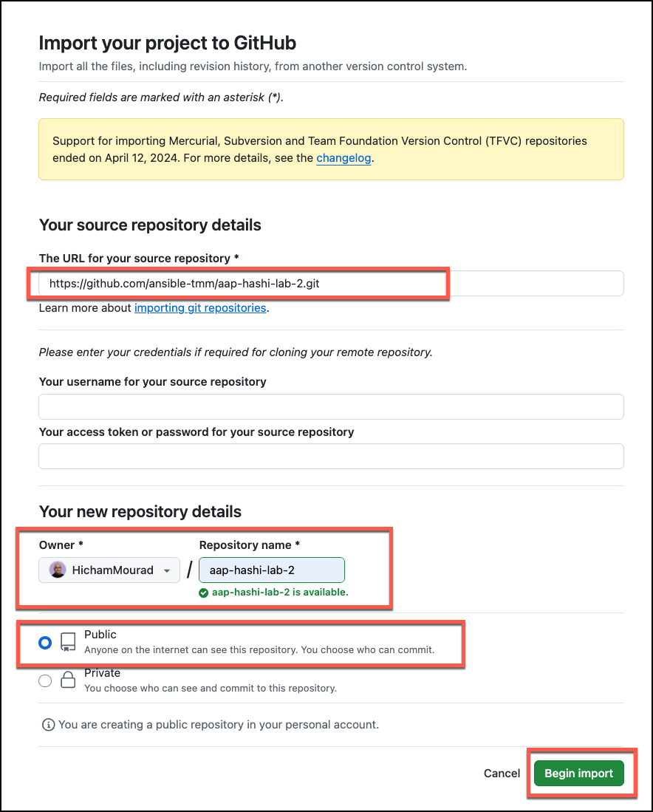The image size is (653, 812).
Task: Focus the access token or password field
Action: pyautogui.click(x=332, y=456)
